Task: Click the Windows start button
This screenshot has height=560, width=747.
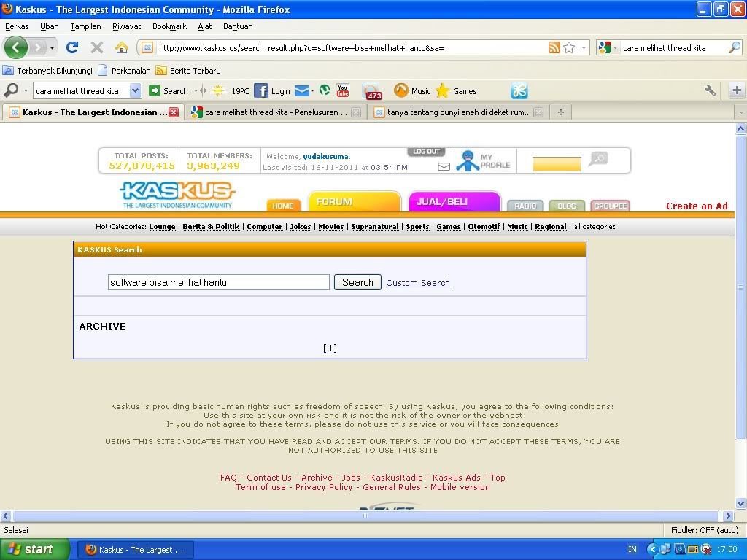Action: pyautogui.click(x=35, y=550)
